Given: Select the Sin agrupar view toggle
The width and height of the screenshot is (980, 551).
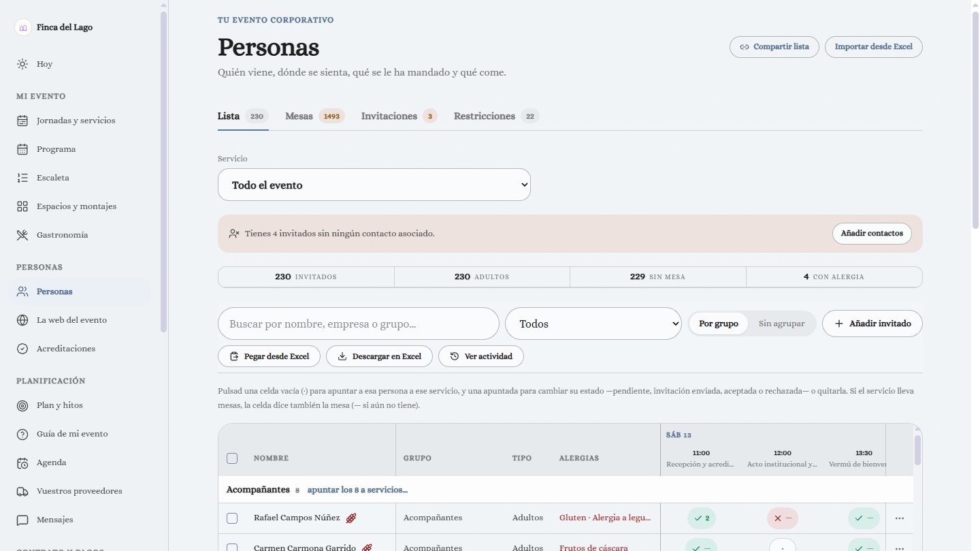Looking at the screenshot, I should click(x=781, y=324).
